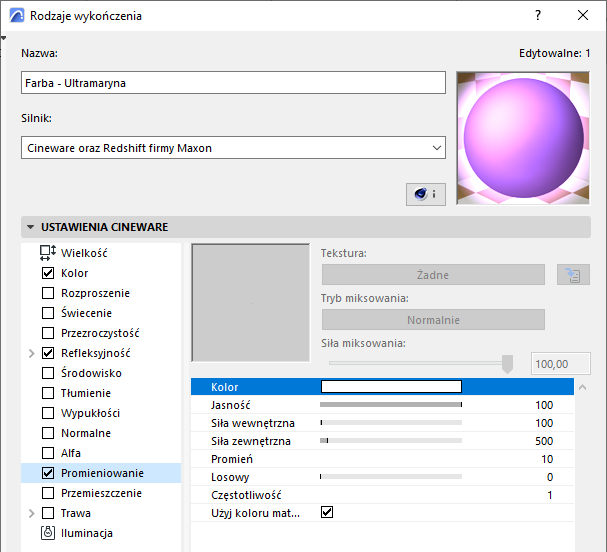Image resolution: width=607 pixels, height=552 pixels.
Task: Click the Nazwa field with Farba - Ultramaryna
Action: pos(233,82)
